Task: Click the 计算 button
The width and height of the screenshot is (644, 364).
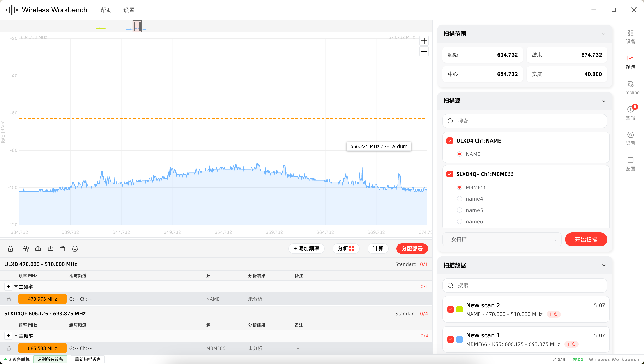Action: pos(378,249)
